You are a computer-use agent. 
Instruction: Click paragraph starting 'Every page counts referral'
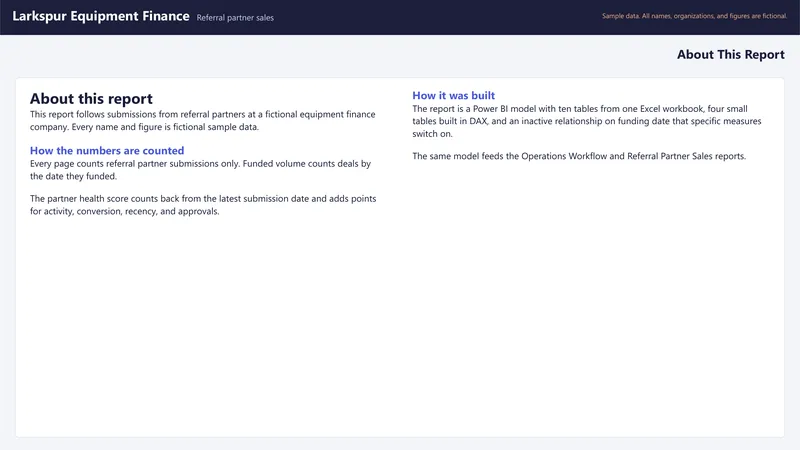tap(201, 170)
